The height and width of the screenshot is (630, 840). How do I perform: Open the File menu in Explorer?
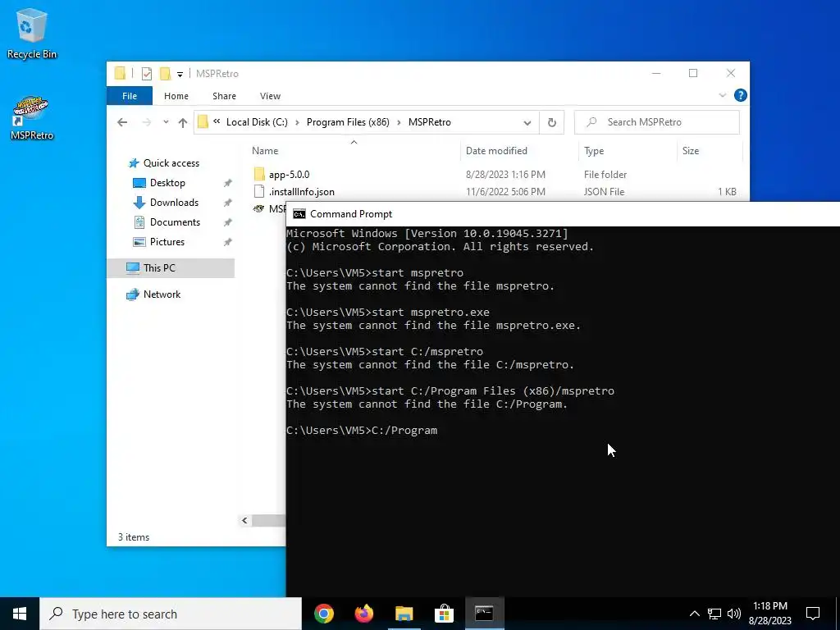(x=130, y=96)
